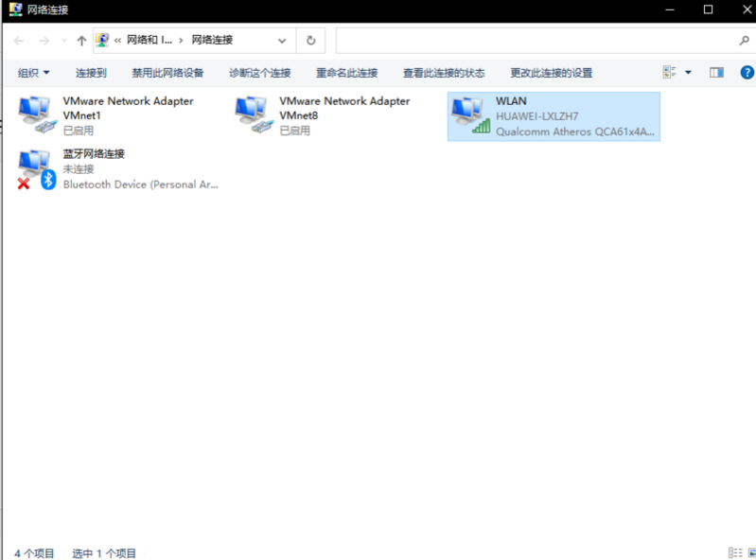Click the refresh button beside address bar
Screen dimensions: 756x560
tap(310, 41)
